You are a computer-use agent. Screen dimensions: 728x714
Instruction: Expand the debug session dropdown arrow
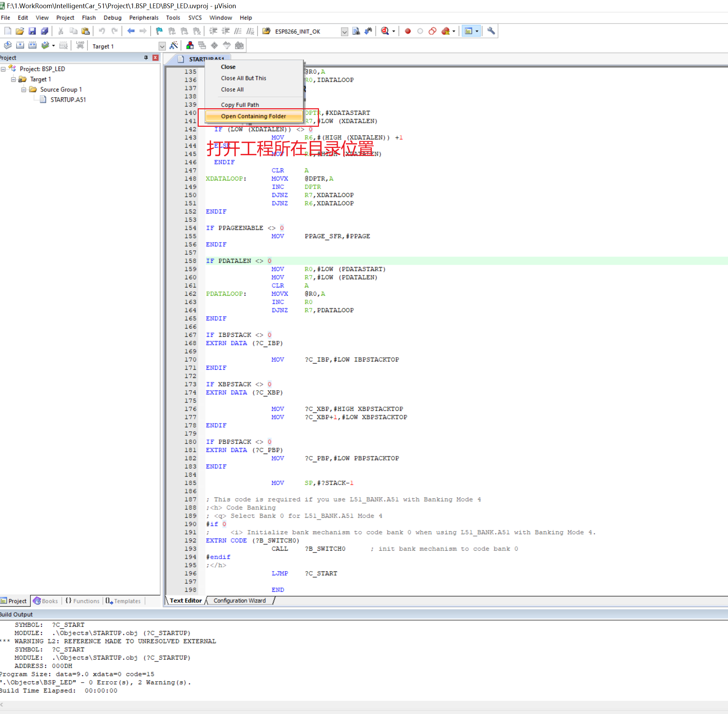393,32
